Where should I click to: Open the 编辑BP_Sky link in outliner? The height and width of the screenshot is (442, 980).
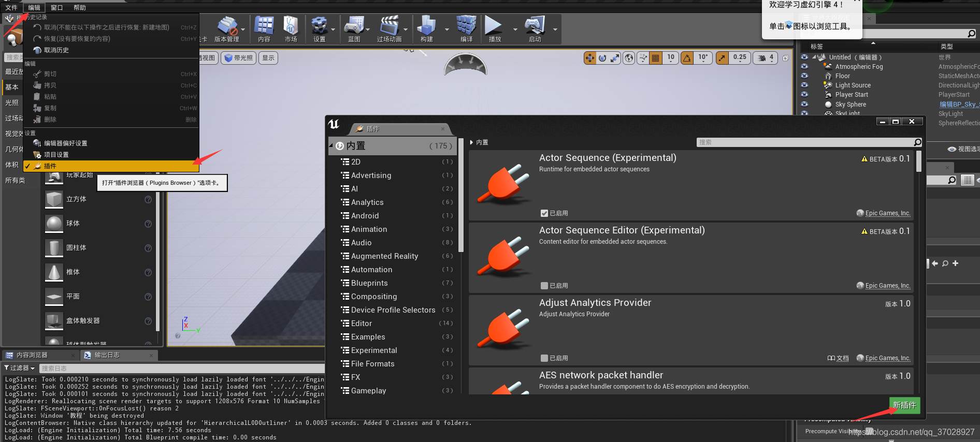tap(959, 104)
